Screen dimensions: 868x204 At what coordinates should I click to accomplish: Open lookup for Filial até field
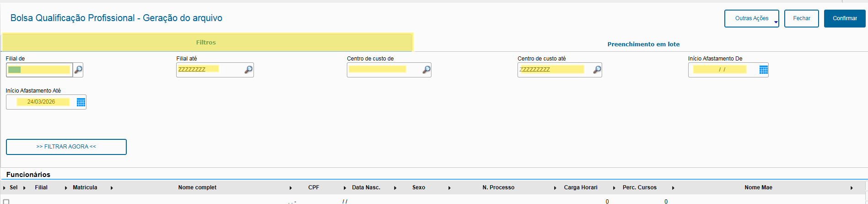[248, 70]
